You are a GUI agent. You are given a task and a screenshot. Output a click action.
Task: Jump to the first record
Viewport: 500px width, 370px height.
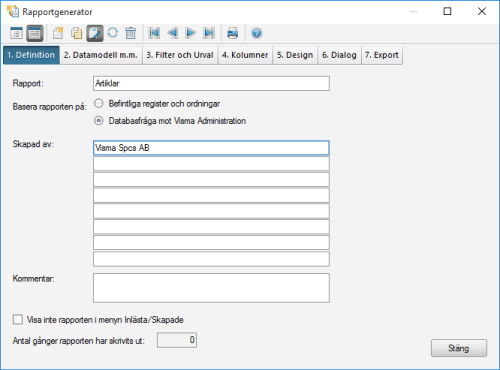click(154, 33)
